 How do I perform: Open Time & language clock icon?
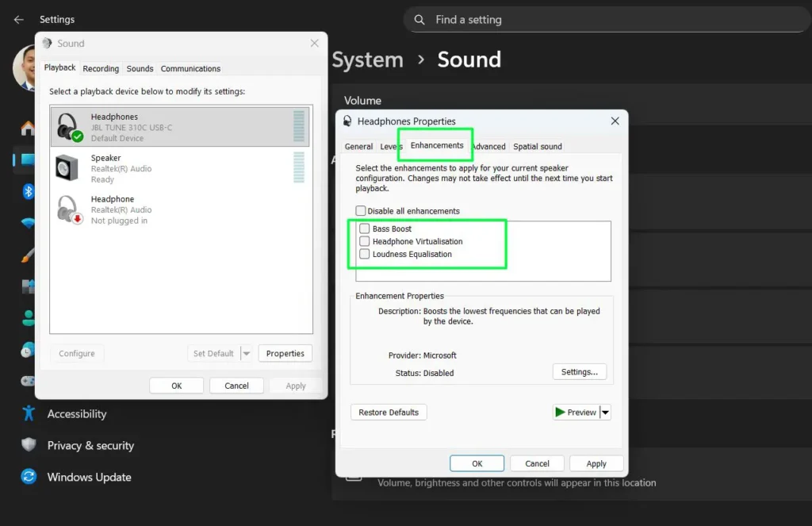pyautogui.click(x=26, y=349)
